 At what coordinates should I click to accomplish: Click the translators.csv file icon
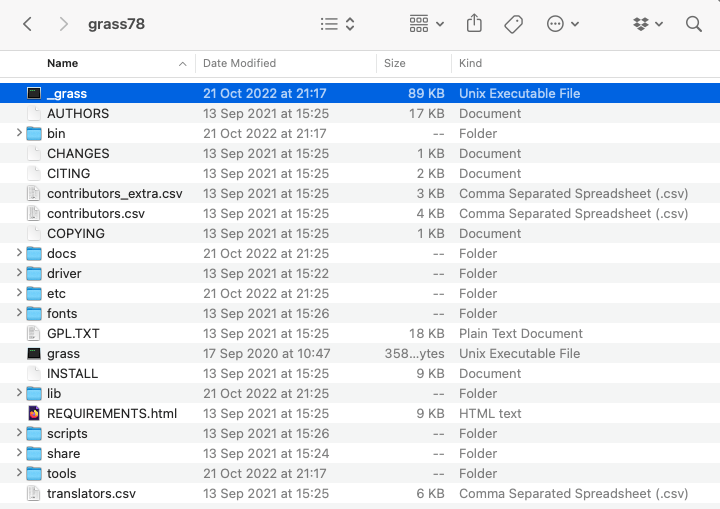coord(34,493)
